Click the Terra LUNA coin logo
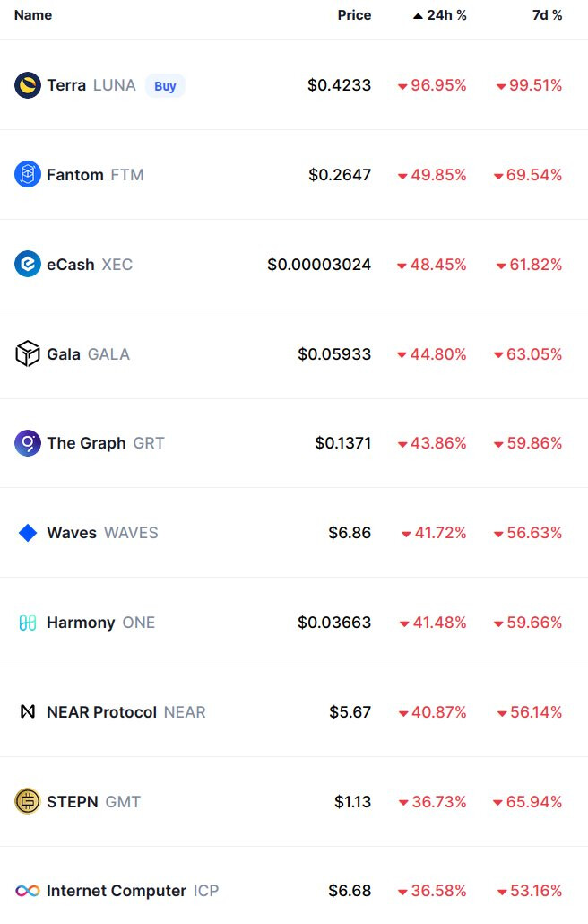This screenshot has height=924, width=588. 28,85
